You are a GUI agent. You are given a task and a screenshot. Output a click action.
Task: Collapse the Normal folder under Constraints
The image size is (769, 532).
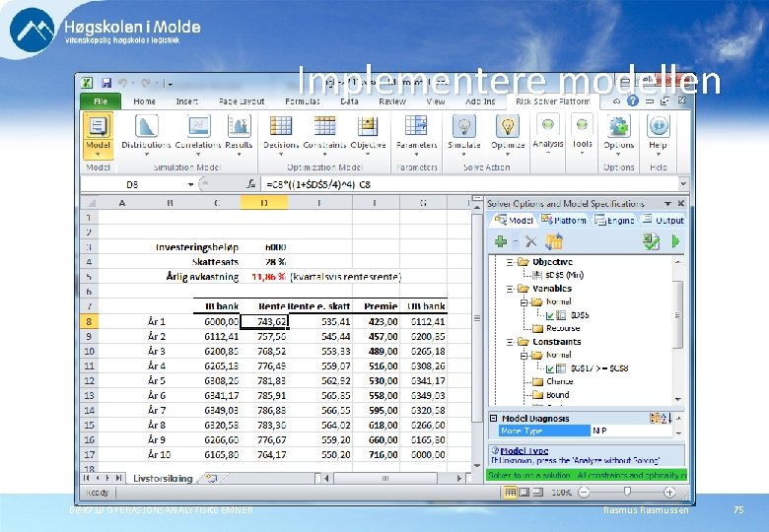pyautogui.click(x=524, y=355)
